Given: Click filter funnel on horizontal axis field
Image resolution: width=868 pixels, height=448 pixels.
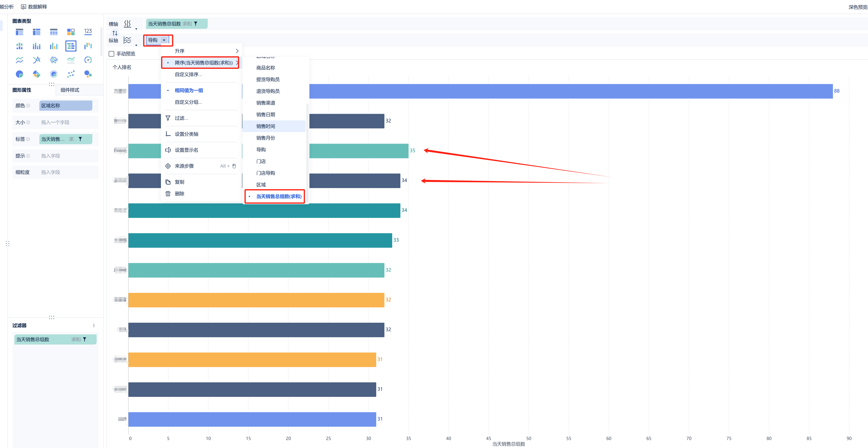Looking at the screenshot, I should [196, 24].
